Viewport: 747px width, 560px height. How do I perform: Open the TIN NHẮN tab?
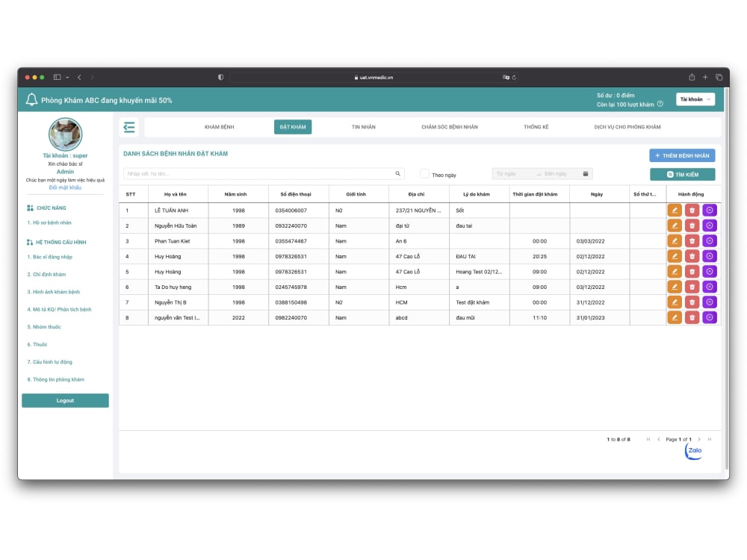pyautogui.click(x=364, y=127)
